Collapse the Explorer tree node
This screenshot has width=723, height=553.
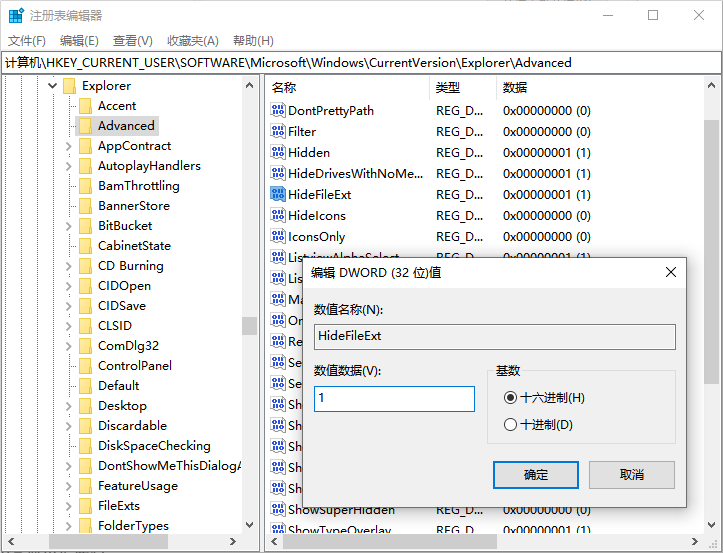52,86
